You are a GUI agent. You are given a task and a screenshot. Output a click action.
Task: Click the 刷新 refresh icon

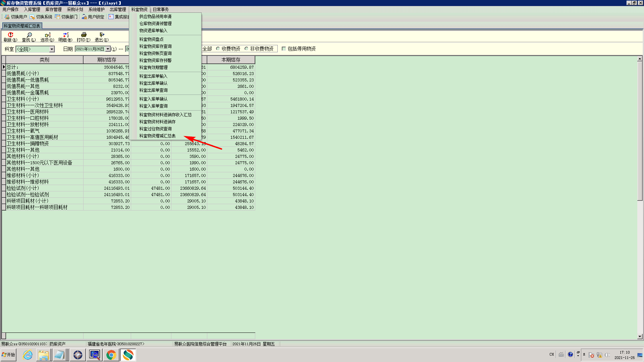click(x=10, y=35)
